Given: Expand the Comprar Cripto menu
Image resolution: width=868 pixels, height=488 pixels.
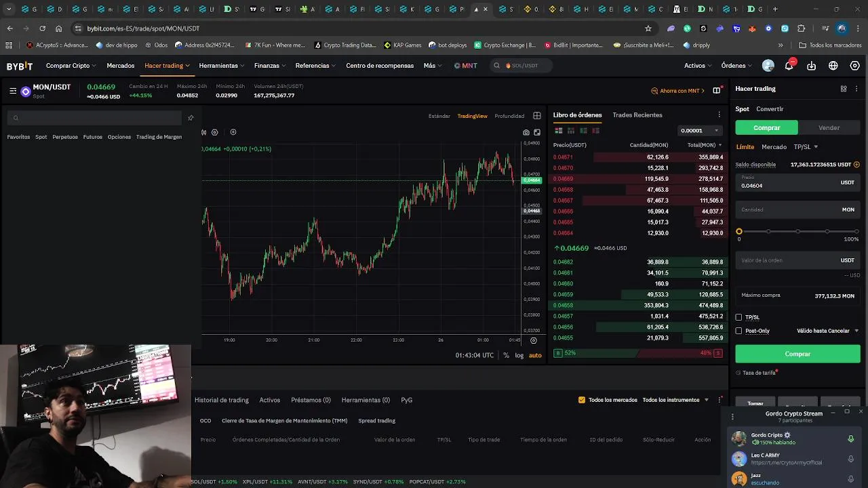Looking at the screenshot, I should pyautogui.click(x=71, y=66).
